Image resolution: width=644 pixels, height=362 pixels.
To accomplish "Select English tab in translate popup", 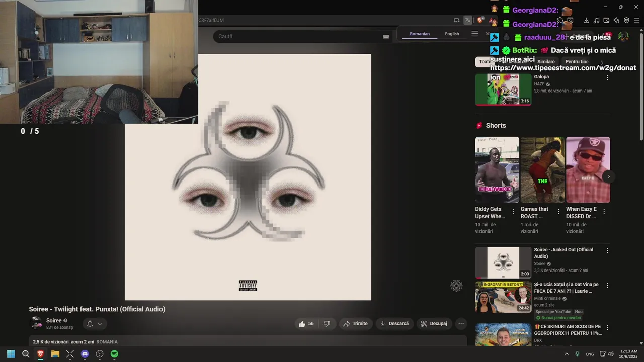I will pos(452,34).
